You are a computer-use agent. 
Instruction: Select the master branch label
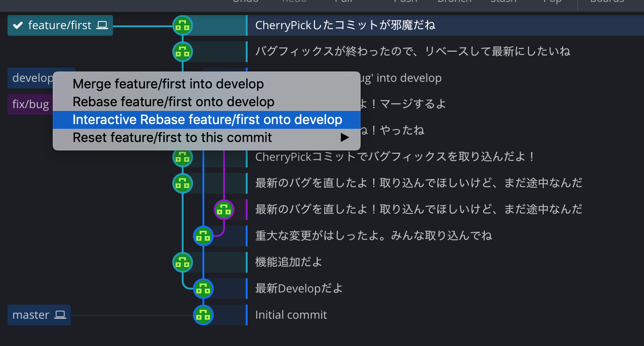click(39, 315)
